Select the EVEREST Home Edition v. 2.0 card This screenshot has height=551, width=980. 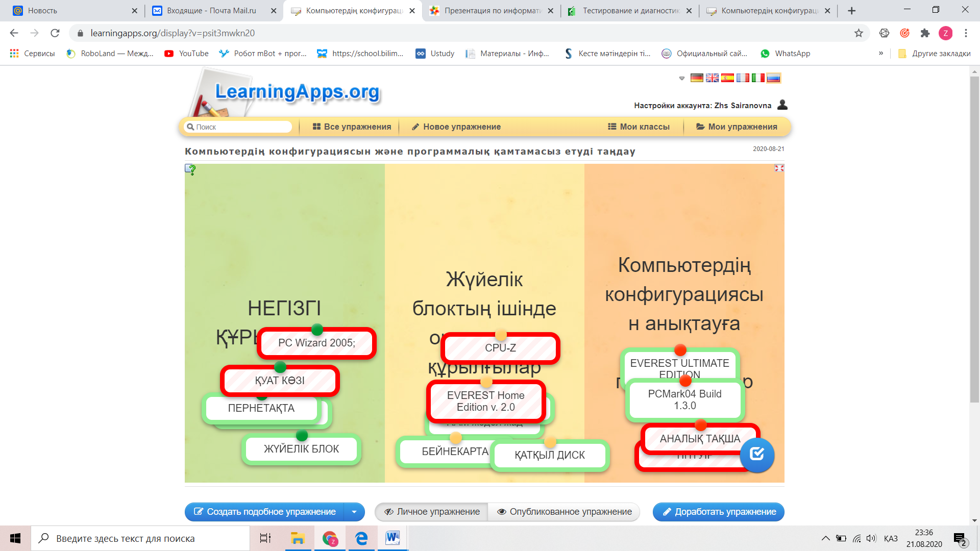(486, 401)
